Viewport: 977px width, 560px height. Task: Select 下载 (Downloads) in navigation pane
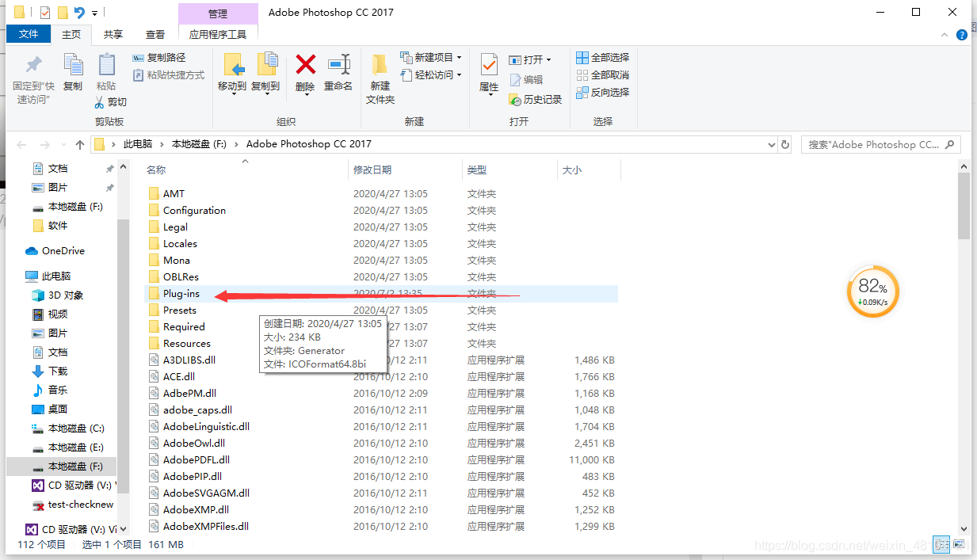coord(57,371)
